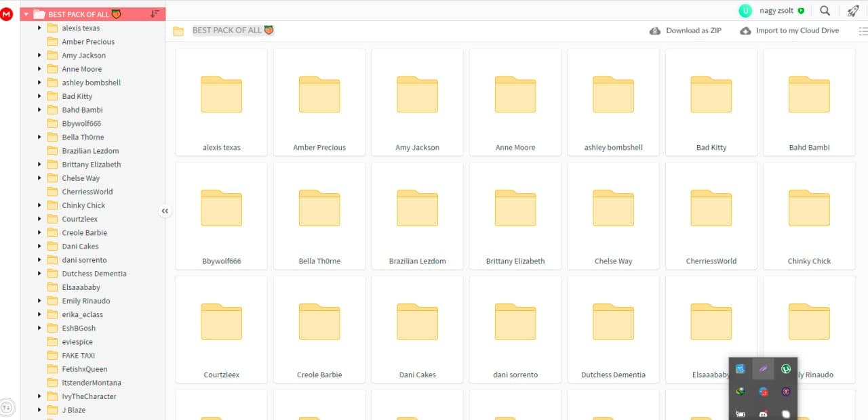Collapse the BEST PACK OF ALL tree root
Image resolution: width=868 pixels, height=420 pixels.
(26, 14)
